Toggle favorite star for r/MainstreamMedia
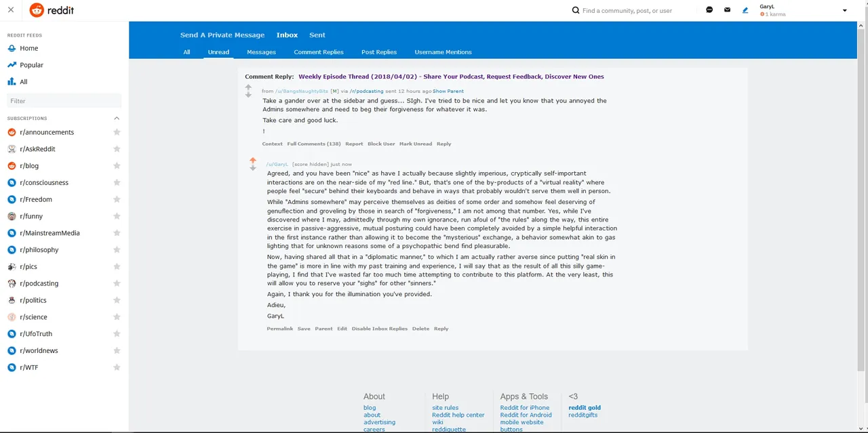 [x=117, y=233]
